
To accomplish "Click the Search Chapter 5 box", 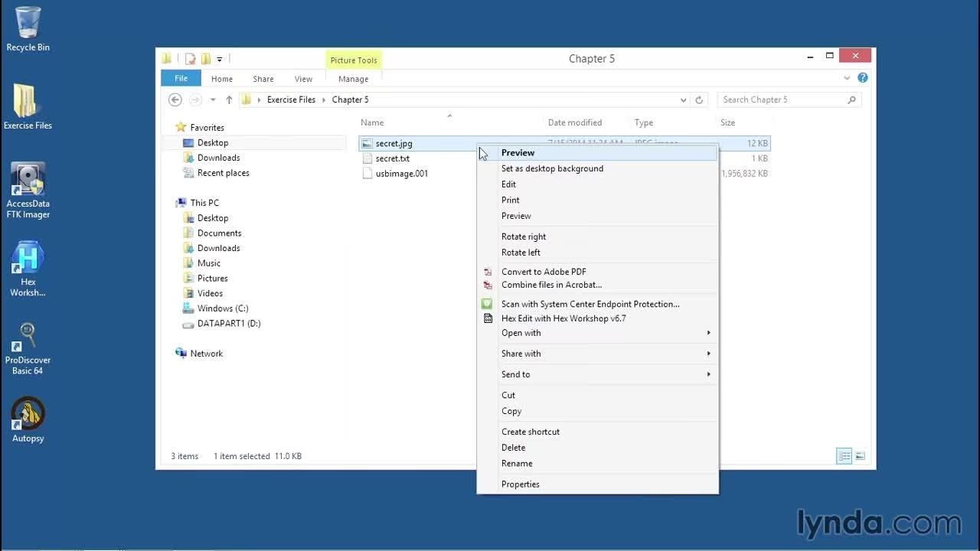I will coord(781,99).
